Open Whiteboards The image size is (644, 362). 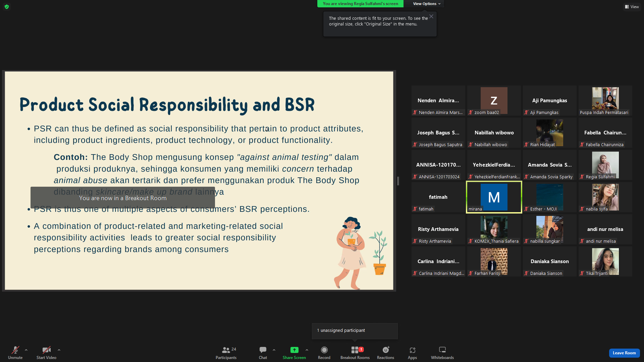coord(442,353)
